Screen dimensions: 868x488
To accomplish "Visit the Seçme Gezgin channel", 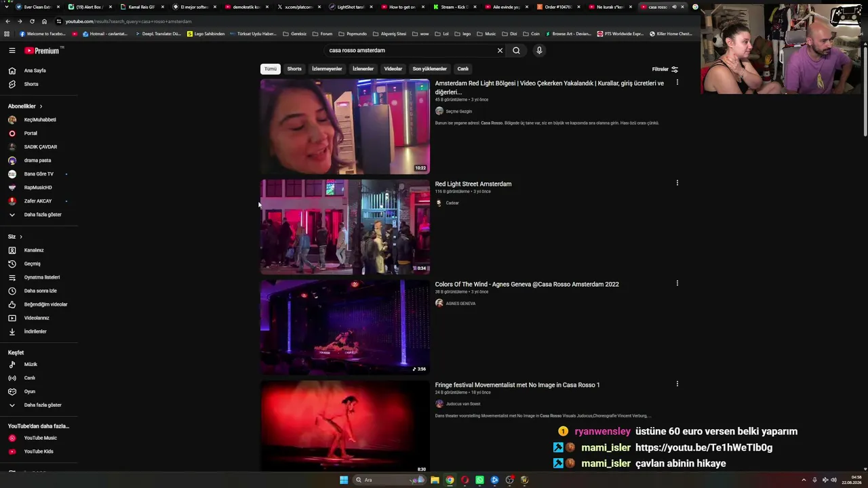I will pyautogui.click(x=458, y=111).
